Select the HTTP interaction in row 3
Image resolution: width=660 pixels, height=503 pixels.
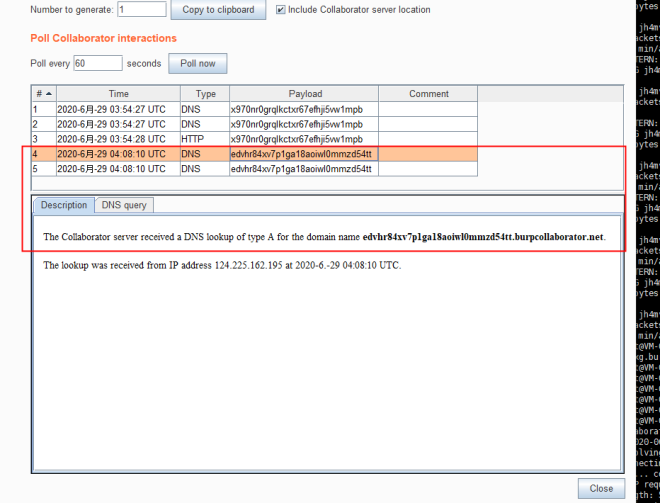pos(200,139)
